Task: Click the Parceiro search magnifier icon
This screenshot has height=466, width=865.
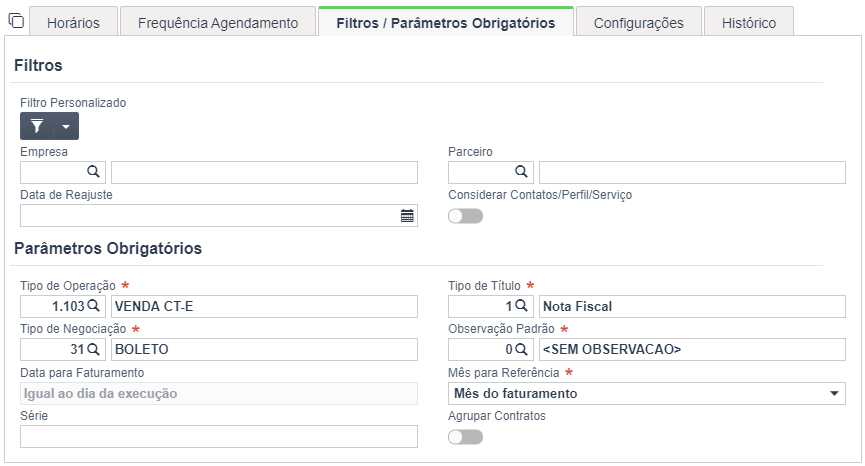Action: click(521, 172)
